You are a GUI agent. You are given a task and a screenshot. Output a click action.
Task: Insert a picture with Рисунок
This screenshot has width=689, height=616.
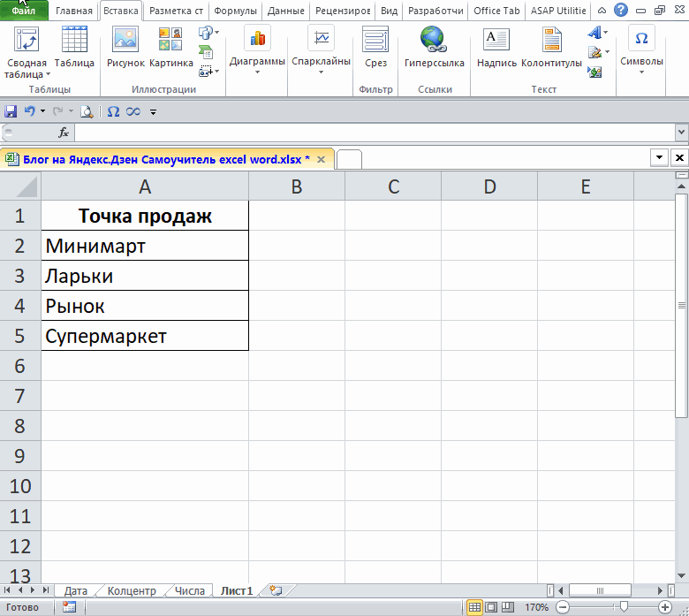(x=125, y=48)
